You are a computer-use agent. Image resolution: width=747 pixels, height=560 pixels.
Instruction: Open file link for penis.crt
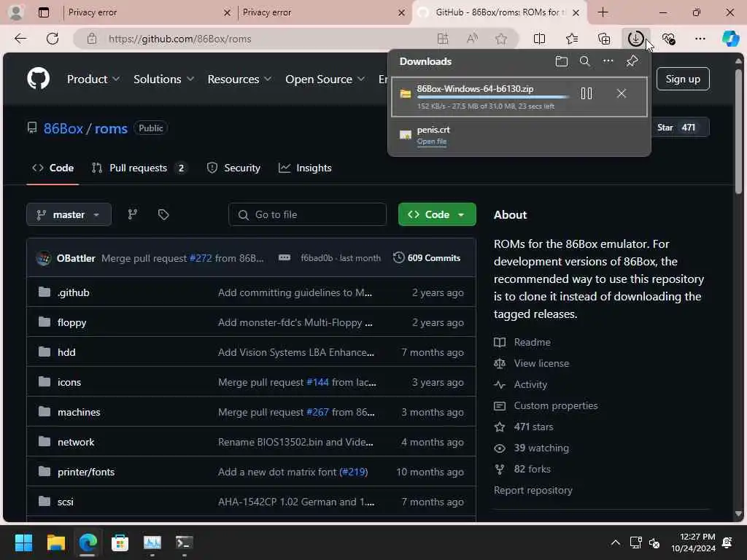click(432, 141)
